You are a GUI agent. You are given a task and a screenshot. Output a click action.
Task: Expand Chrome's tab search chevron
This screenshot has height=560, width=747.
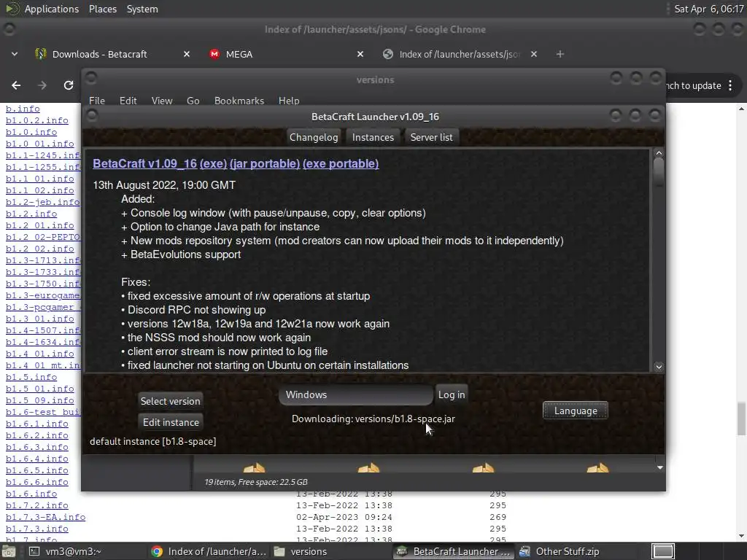point(15,54)
